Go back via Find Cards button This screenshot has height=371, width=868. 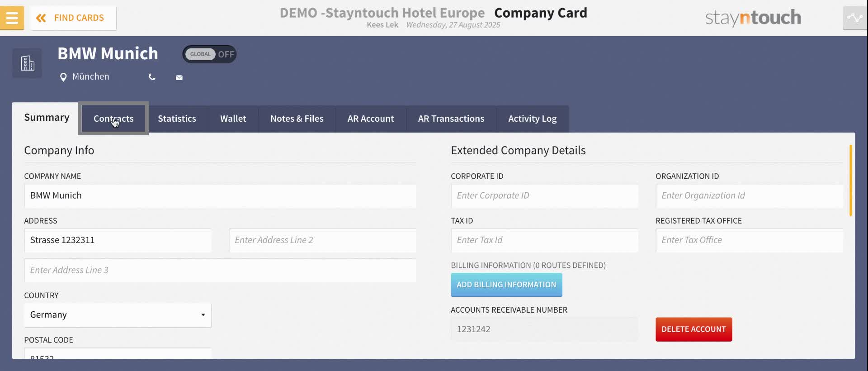pyautogui.click(x=73, y=18)
